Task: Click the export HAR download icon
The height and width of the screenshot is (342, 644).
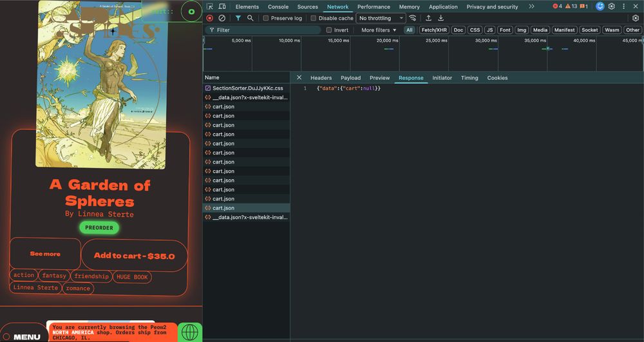Action: [441, 18]
